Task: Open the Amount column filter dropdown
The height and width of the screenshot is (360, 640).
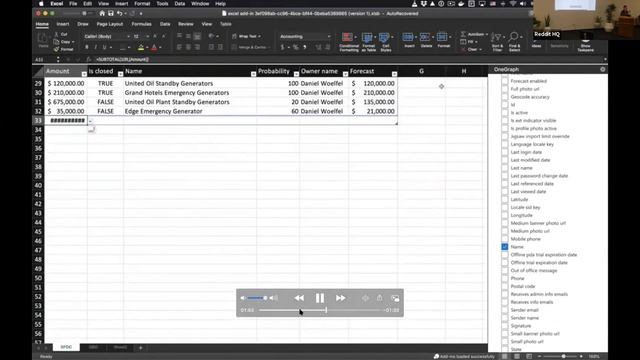Action: pos(84,74)
